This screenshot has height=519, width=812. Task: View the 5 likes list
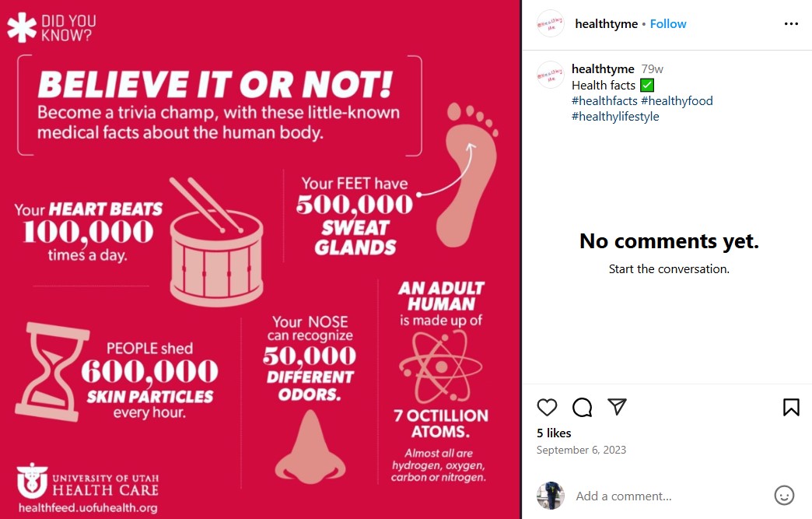click(x=554, y=433)
